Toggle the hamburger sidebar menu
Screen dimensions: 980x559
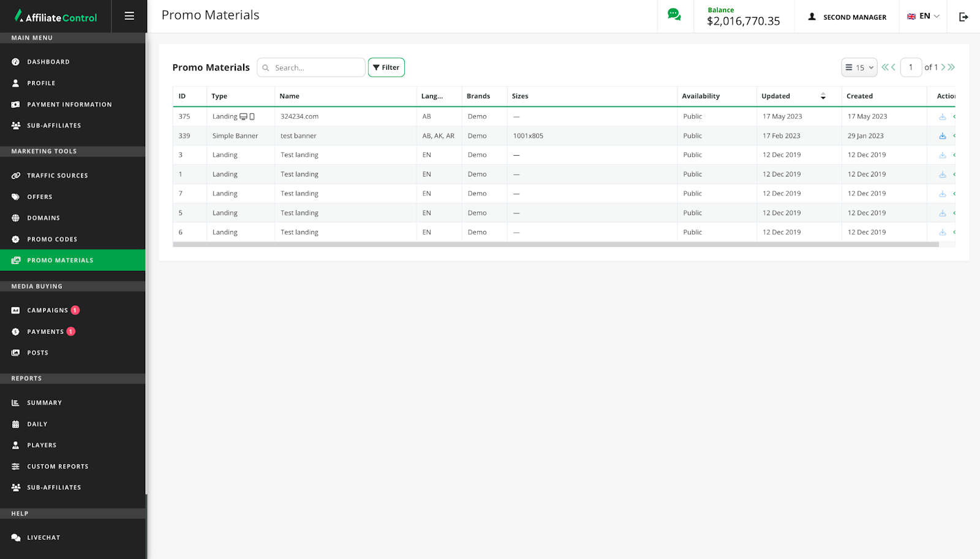129,16
